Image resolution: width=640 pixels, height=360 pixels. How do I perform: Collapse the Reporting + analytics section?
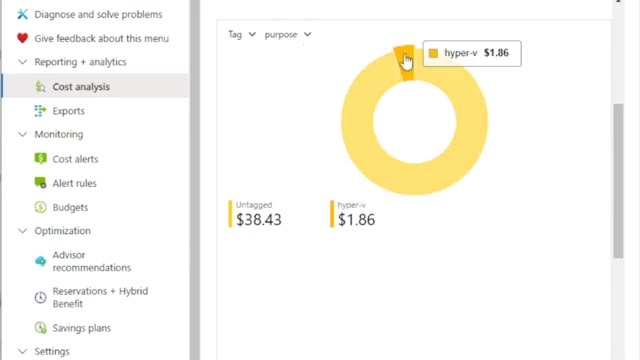tap(22, 62)
